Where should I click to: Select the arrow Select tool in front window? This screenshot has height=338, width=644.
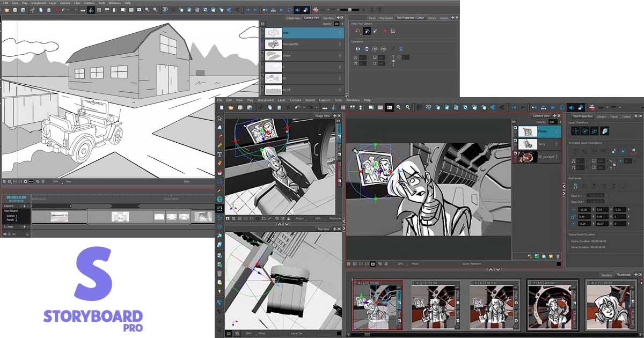coord(219,118)
